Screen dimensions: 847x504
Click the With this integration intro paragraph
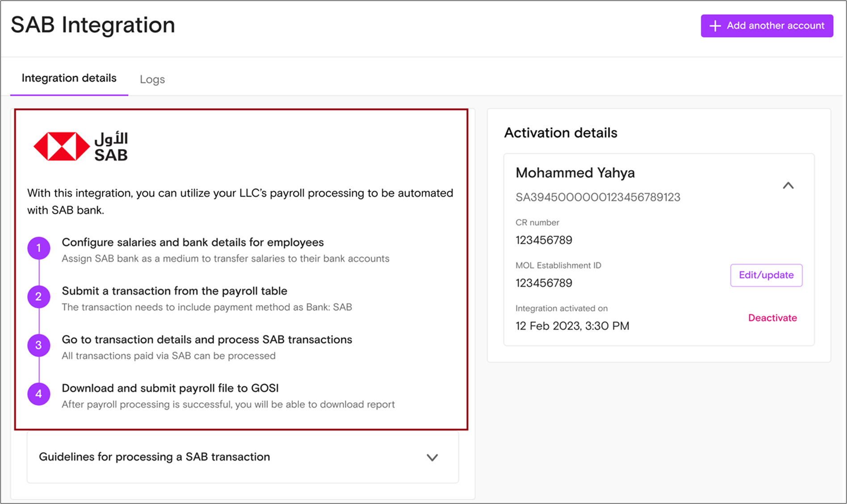[240, 201]
